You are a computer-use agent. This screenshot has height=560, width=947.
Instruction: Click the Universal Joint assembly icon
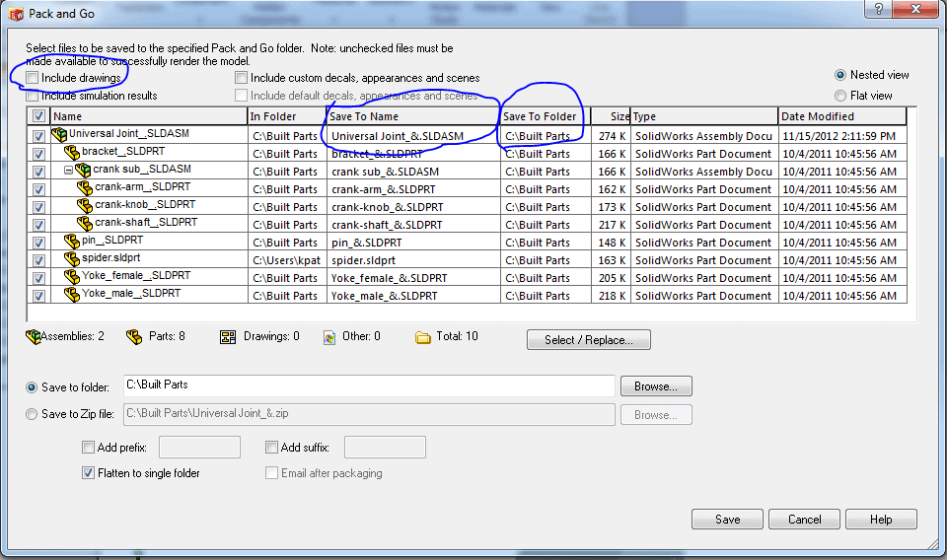[59, 134]
